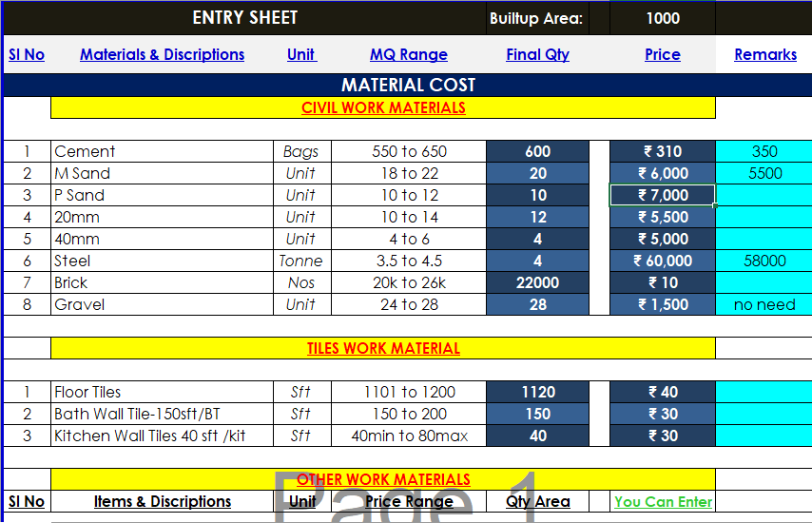812x523 pixels.
Task: Select the 20mm price ₹ 5,500
Action: coord(663,217)
